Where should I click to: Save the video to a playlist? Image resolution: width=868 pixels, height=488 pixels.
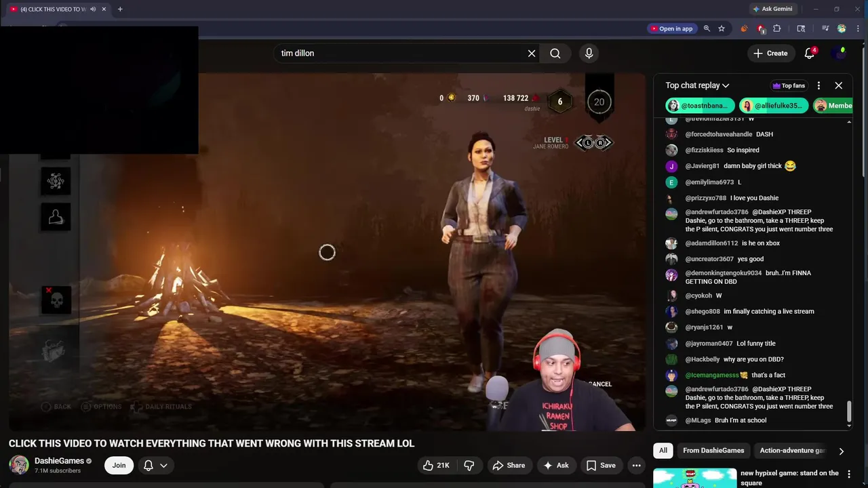[x=601, y=465]
